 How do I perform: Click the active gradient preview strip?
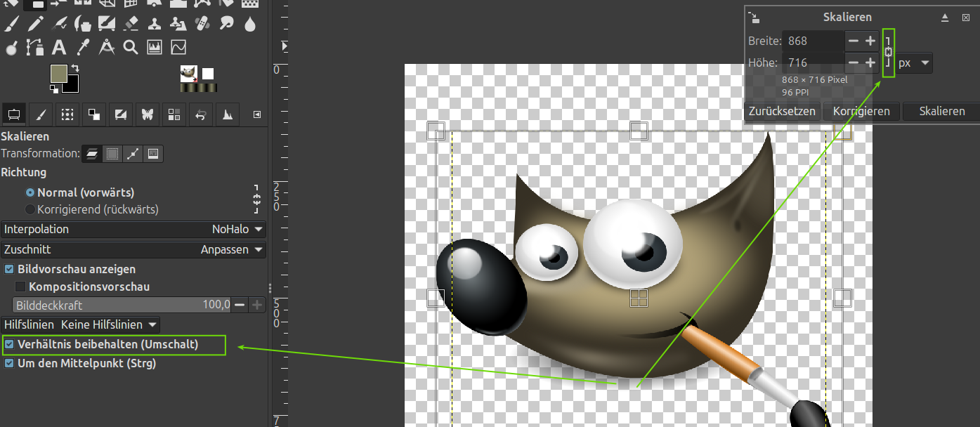point(199,88)
